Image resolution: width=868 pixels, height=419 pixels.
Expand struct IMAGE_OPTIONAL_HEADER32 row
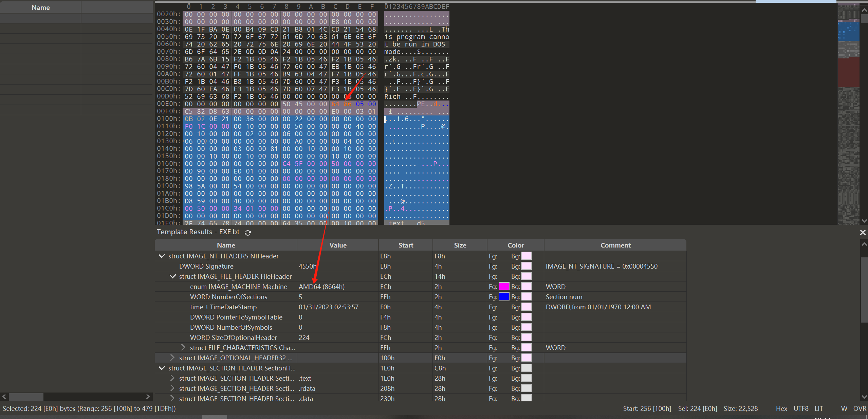[172, 358]
